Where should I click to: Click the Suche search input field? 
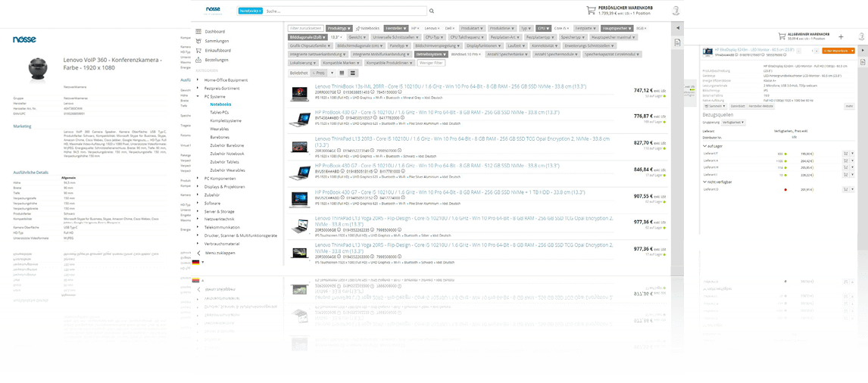click(x=345, y=11)
